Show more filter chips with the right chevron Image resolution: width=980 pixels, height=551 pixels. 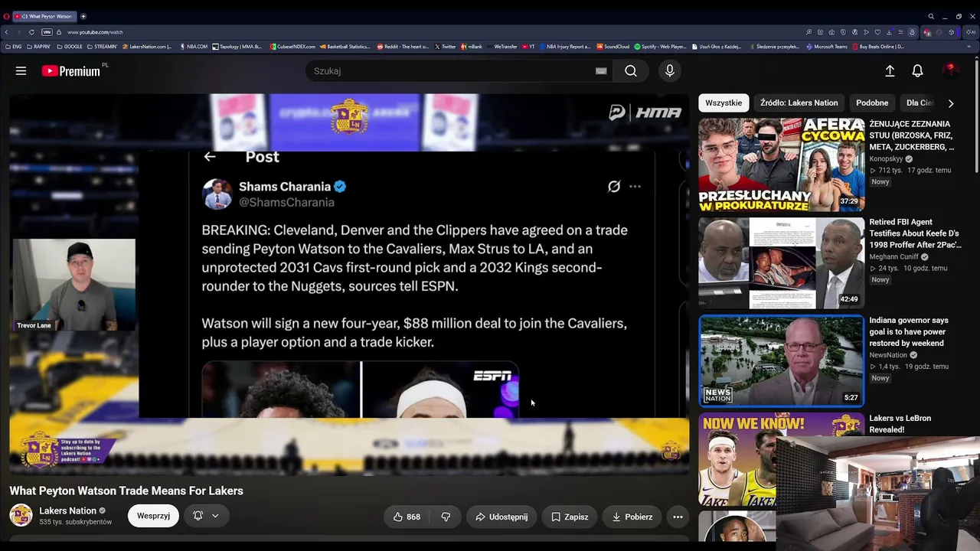[951, 103]
